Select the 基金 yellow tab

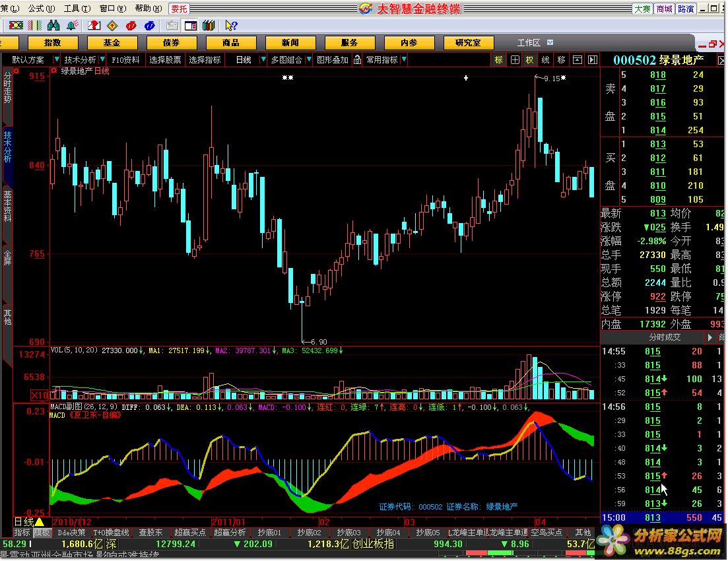click(x=112, y=43)
